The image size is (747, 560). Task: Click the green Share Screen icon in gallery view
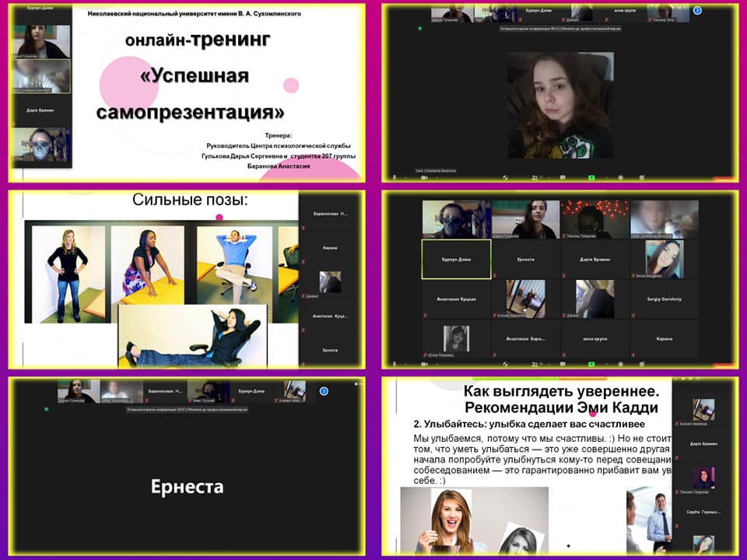591,363
